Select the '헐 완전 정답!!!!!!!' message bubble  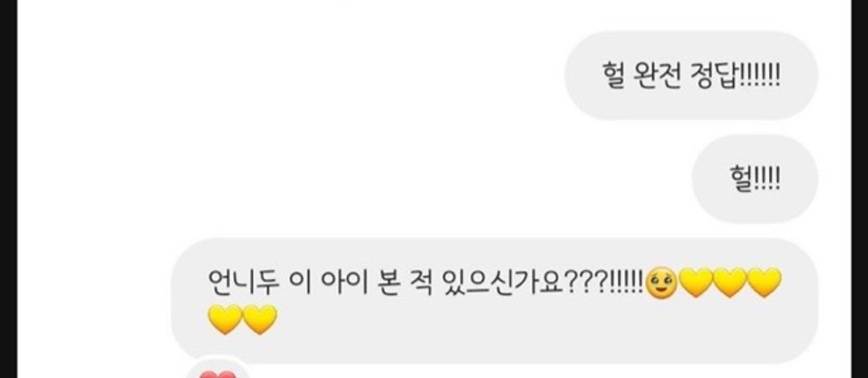point(691,76)
